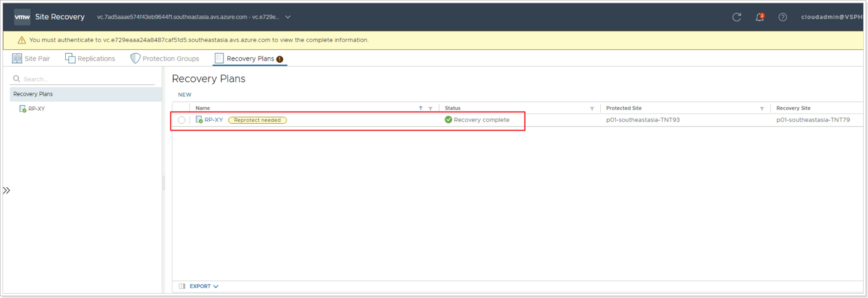Click the Name column header
Screen dimensions: 868x298
pyautogui.click(x=203, y=108)
